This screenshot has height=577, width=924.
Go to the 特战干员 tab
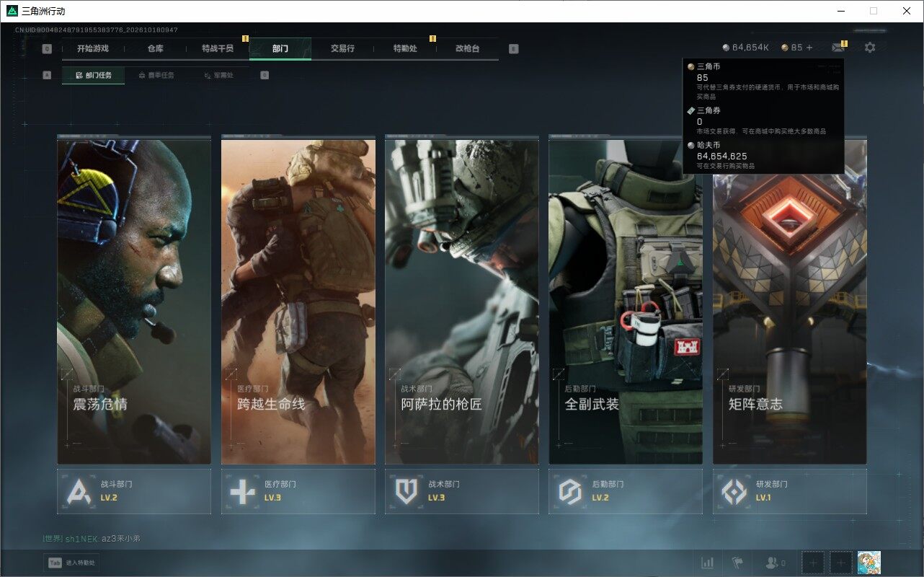pos(218,48)
